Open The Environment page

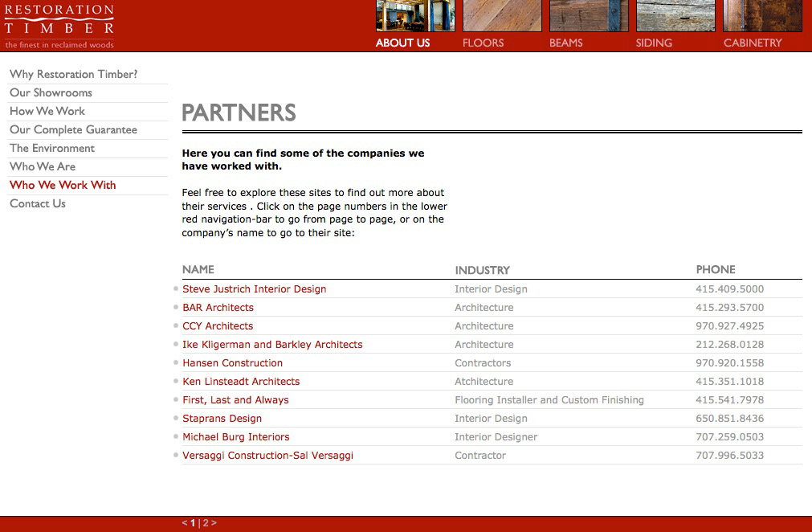coord(51,148)
